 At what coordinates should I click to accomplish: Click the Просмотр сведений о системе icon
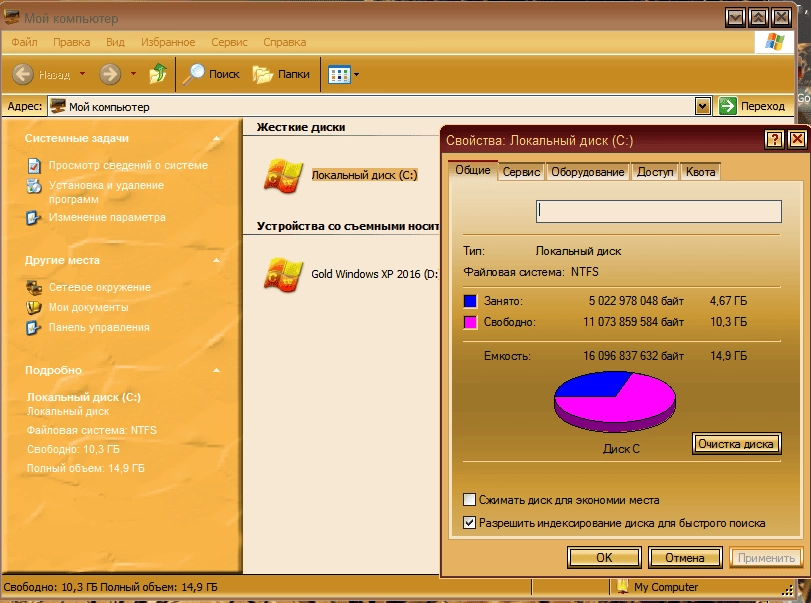coord(34,165)
